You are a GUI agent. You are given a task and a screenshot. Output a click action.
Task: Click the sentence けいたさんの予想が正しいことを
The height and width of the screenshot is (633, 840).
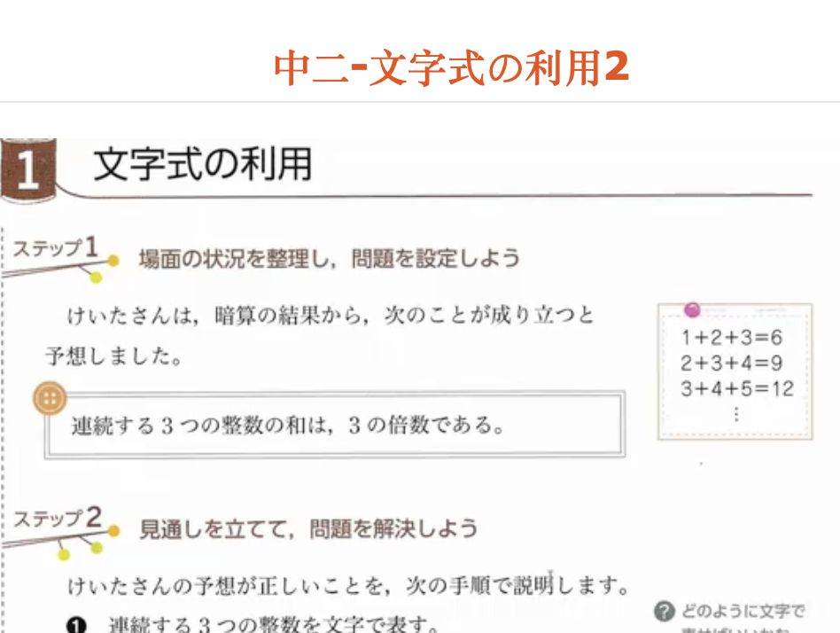click(x=349, y=586)
